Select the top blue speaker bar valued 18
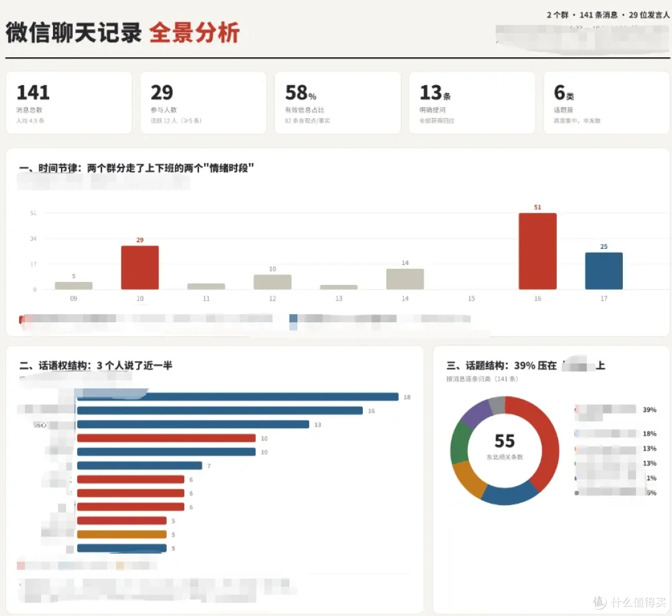The height and width of the screenshot is (616, 672). click(x=238, y=397)
